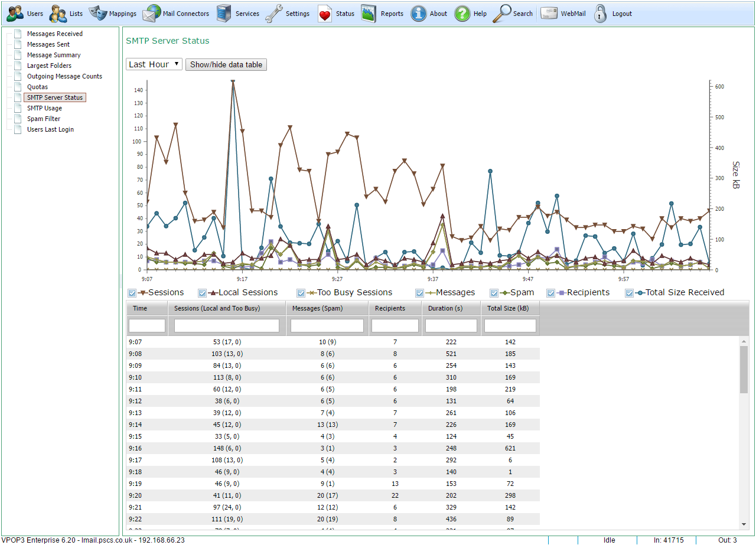This screenshot has width=756, height=545.
Task: Click the Mail Connectors globe icon
Action: tap(152, 13)
